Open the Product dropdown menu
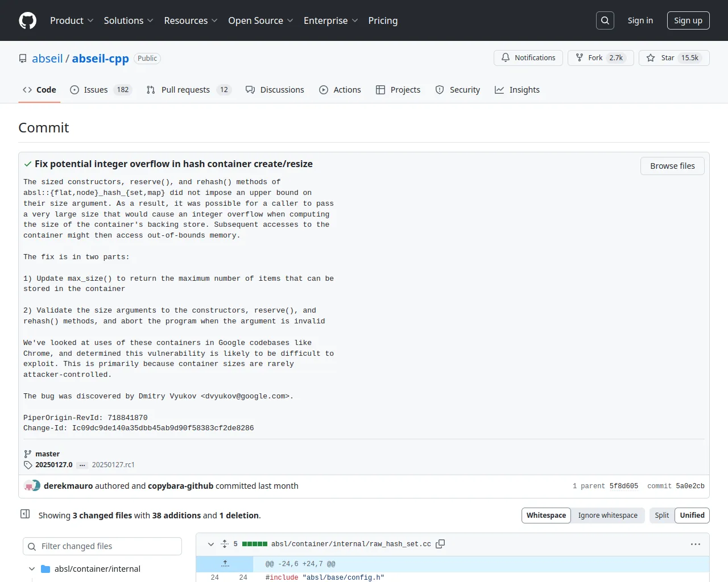Viewport: 728px width, 582px height. pos(72,20)
